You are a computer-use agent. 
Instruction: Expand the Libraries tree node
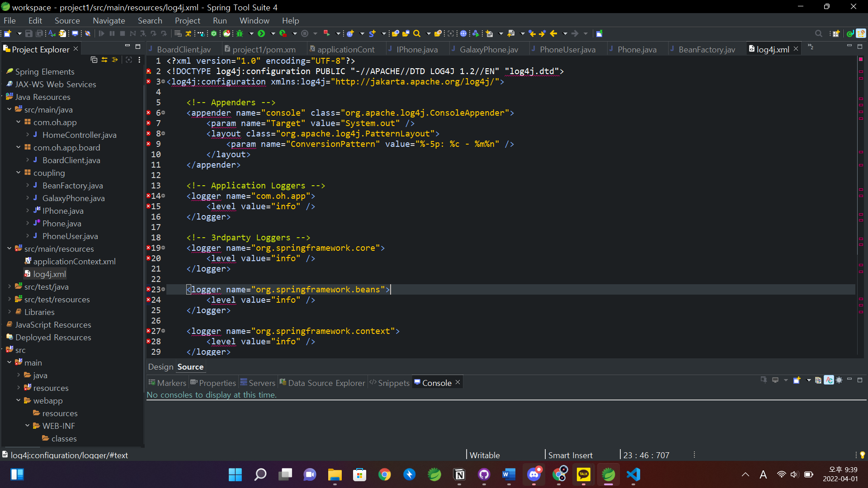[9, 312]
